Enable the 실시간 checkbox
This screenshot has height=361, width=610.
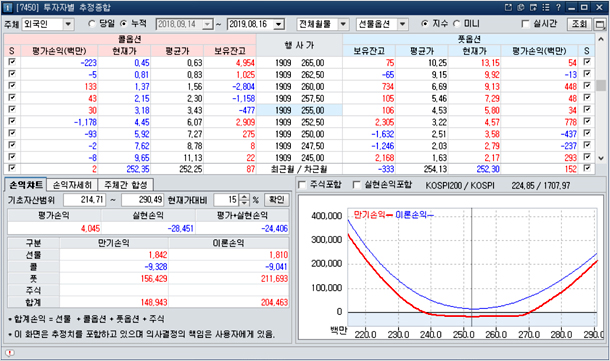[x=539, y=24]
